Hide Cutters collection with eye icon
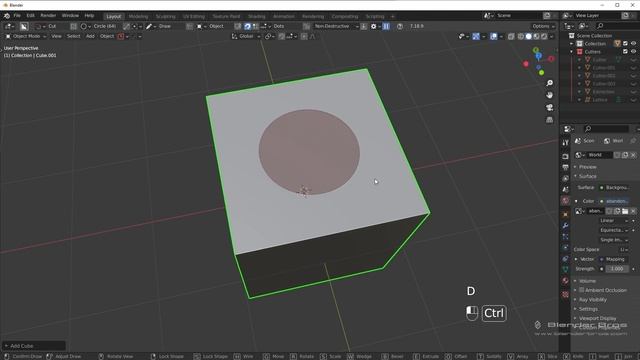The height and width of the screenshot is (360, 640). tap(633, 52)
